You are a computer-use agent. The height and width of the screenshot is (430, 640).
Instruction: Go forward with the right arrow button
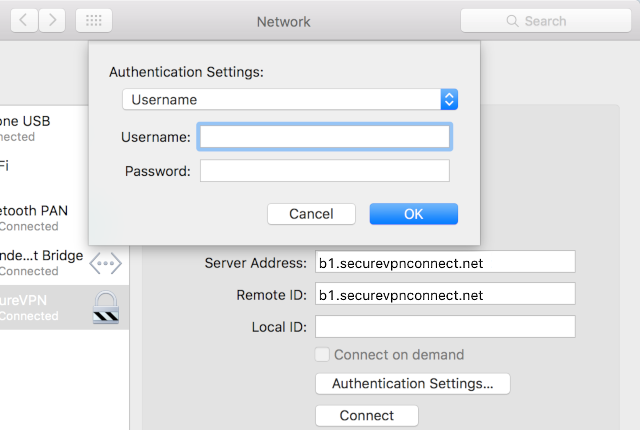52,20
